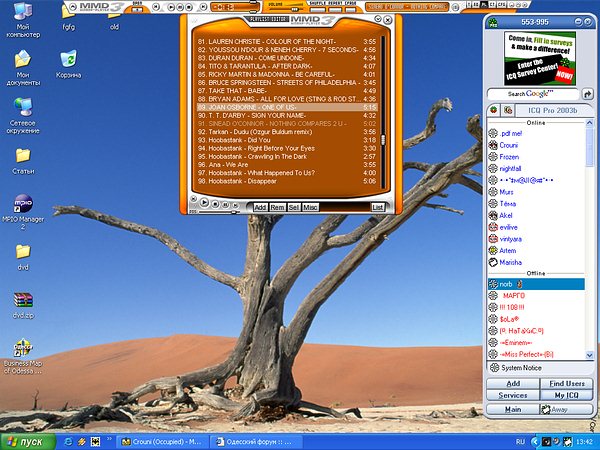Click the Find Users button in ICQ
This screenshot has height=450, width=600.
[560, 383]
